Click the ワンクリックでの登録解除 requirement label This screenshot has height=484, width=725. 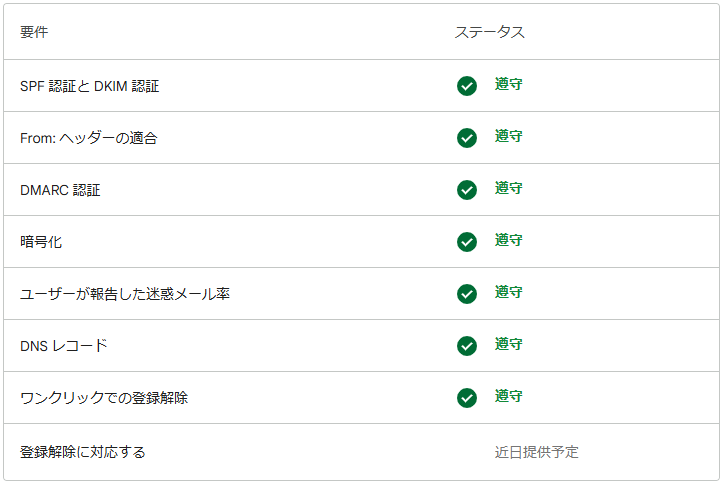(104, 398)
